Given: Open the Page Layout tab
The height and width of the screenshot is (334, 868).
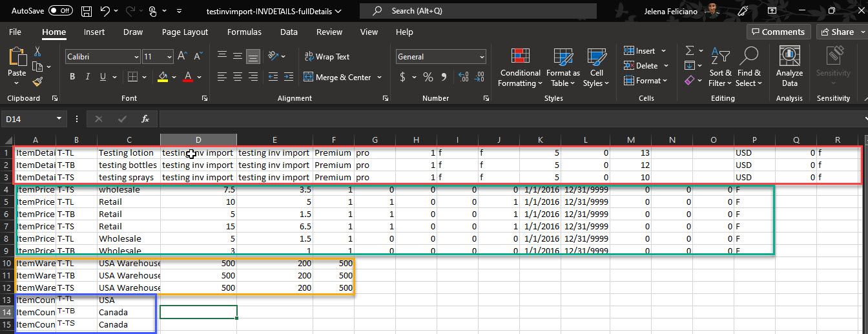Looking at the screenshot, I should (x=185, y=32).
